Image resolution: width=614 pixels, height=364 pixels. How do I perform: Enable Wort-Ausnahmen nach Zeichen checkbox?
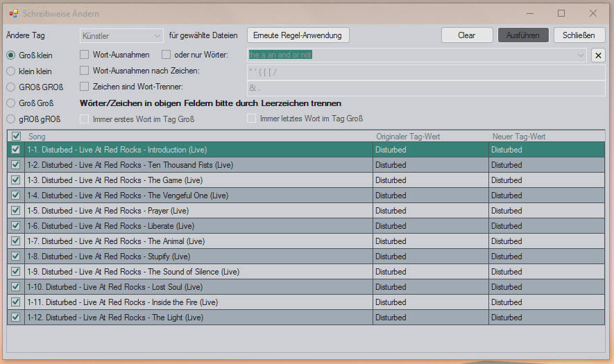(84, 71)
